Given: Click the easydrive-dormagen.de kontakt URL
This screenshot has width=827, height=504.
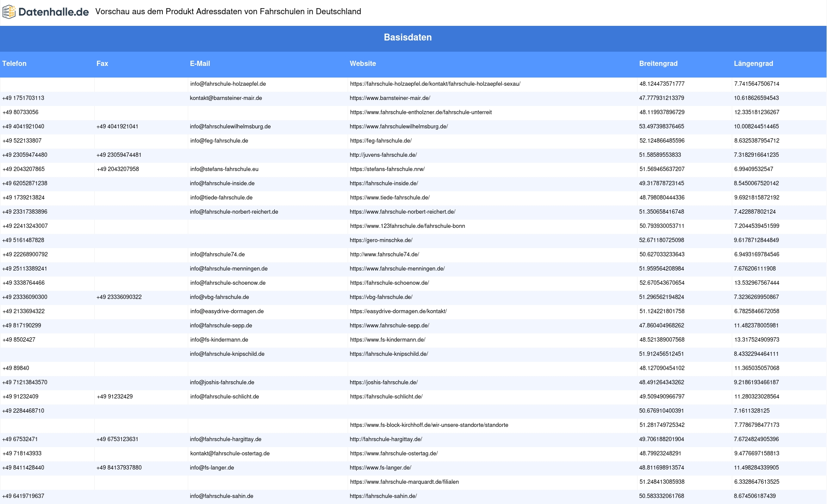Looking at the screenshot, I should pyautogui.click(x=398, y=311).
